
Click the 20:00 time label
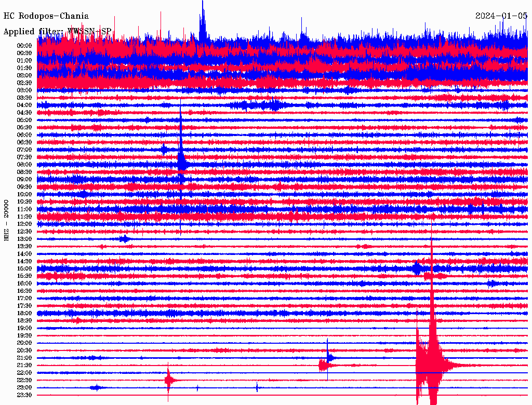(x=24, y=343)
